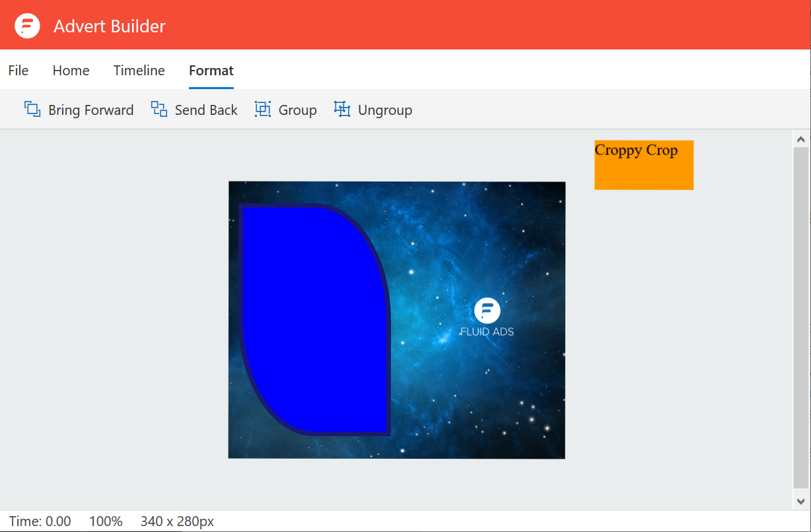
Task: Open the Timeline tab
Action: coord(139,71)
